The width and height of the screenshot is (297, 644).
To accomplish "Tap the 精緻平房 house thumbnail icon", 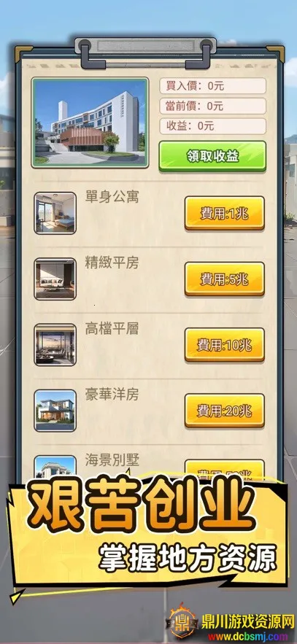I will click(55, 279).
